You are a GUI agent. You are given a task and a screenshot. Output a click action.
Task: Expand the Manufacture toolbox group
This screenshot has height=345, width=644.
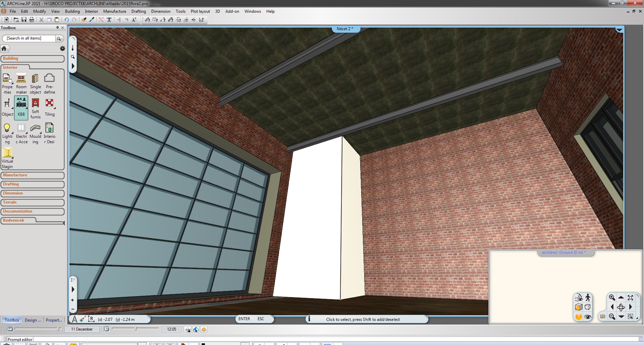(x=32, y=175)
